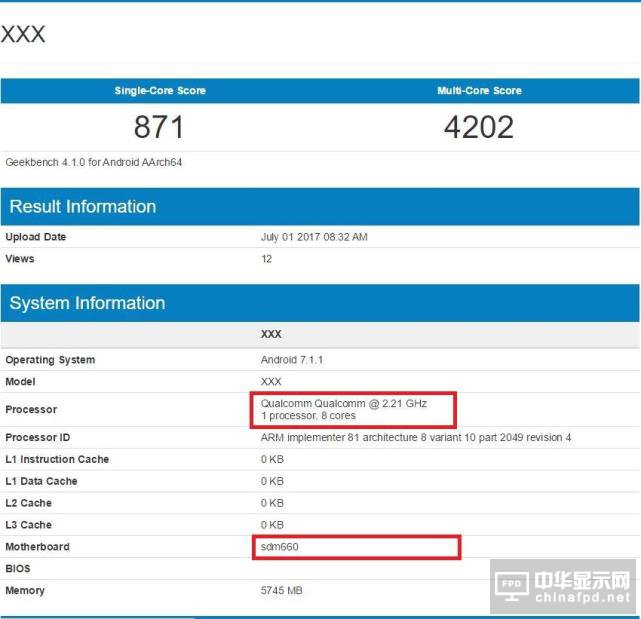Screen dimensions: 641x619
Task: Select the Multi-Core Score header
Action: [x=479, y=91]
